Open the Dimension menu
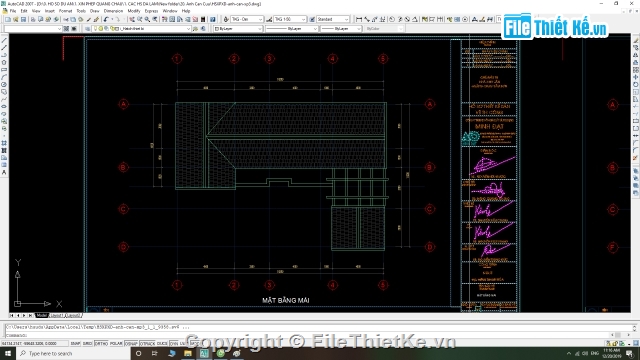Viewport: 640px width, 360px height. tap(113, 11)
